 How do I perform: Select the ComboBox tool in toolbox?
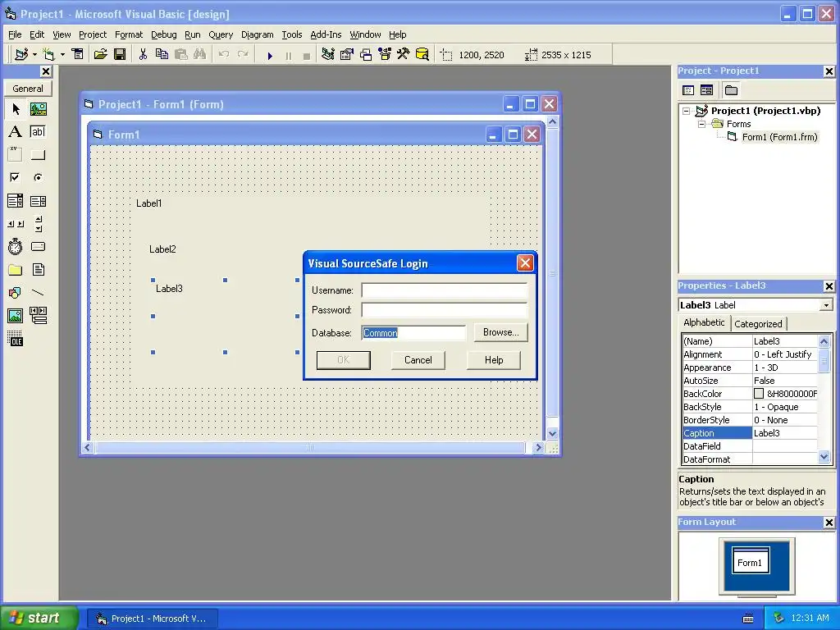[x=16, y=201]
